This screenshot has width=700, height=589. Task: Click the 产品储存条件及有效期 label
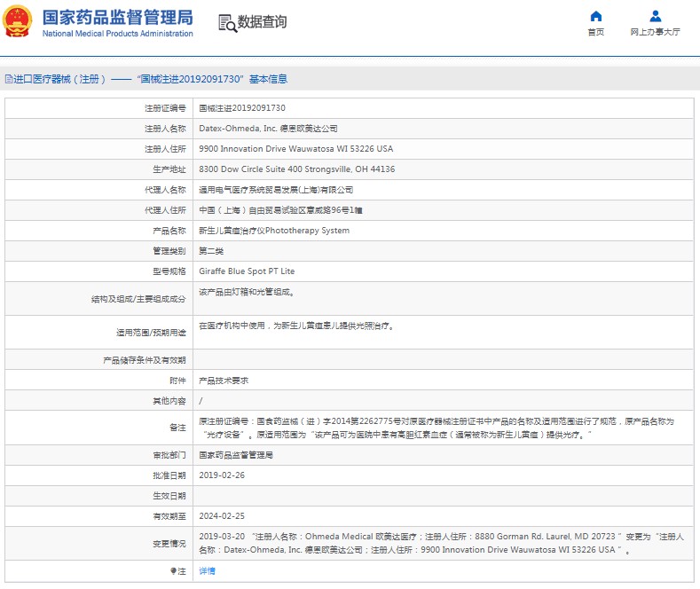(145, 360)
